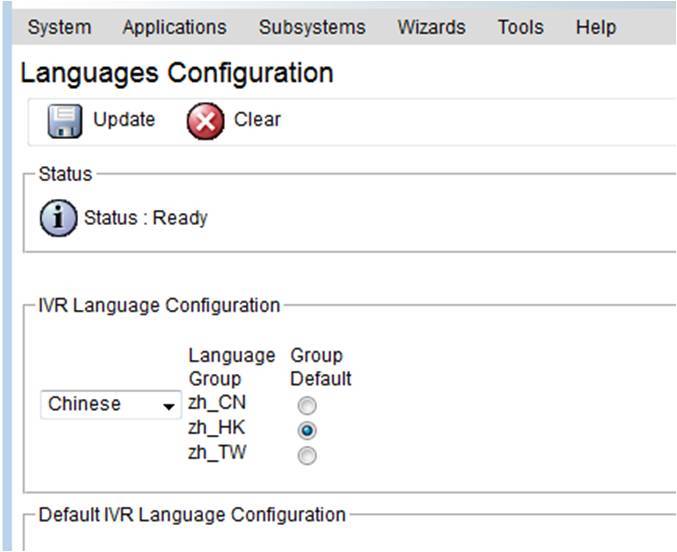Click the Languages Configuration heading

[177, 73]
